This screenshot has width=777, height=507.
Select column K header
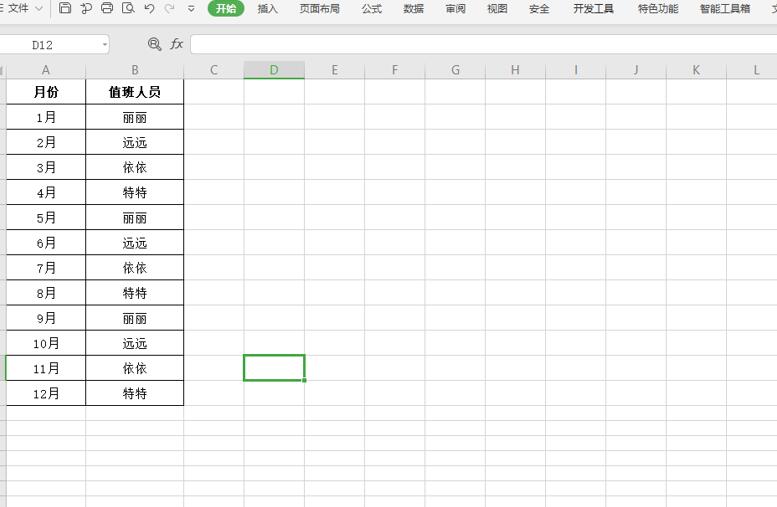click(x=696, y=70)
